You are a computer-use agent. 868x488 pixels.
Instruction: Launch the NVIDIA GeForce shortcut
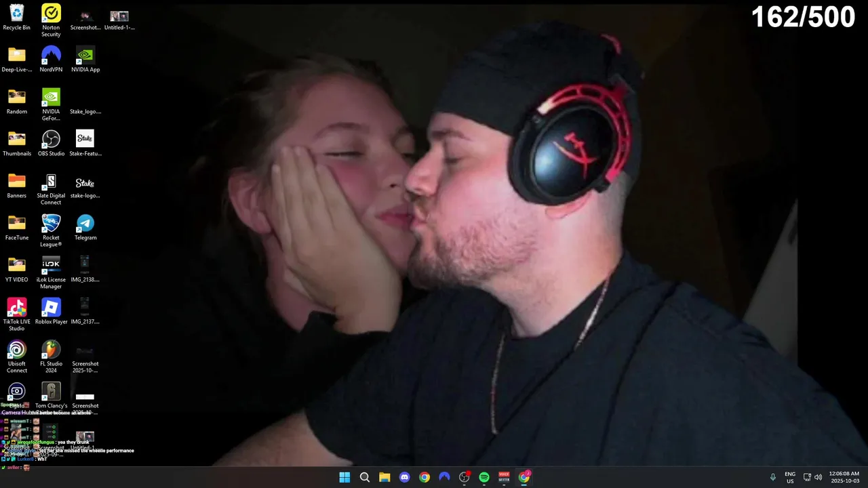51,105
